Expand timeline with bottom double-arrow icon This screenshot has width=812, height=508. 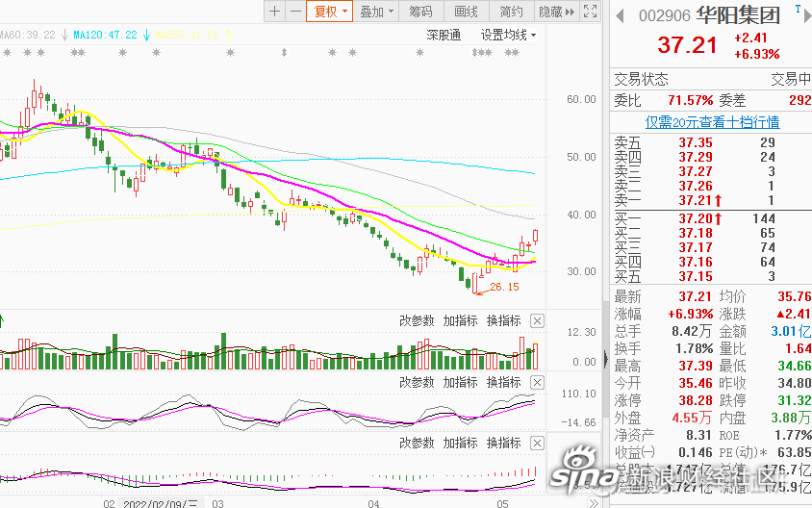(x=594, y=503)
